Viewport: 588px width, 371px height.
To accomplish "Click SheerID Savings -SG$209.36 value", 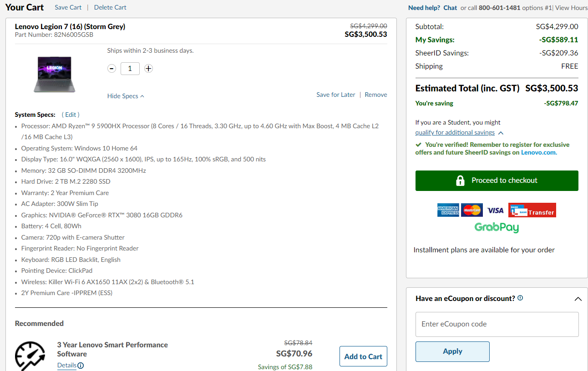I will pos(559,53).
